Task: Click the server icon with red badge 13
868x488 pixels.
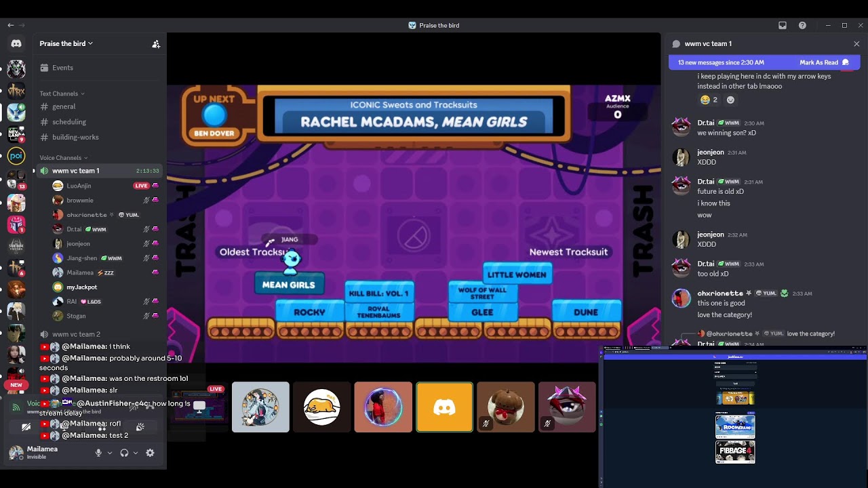Action: point(16,180)
